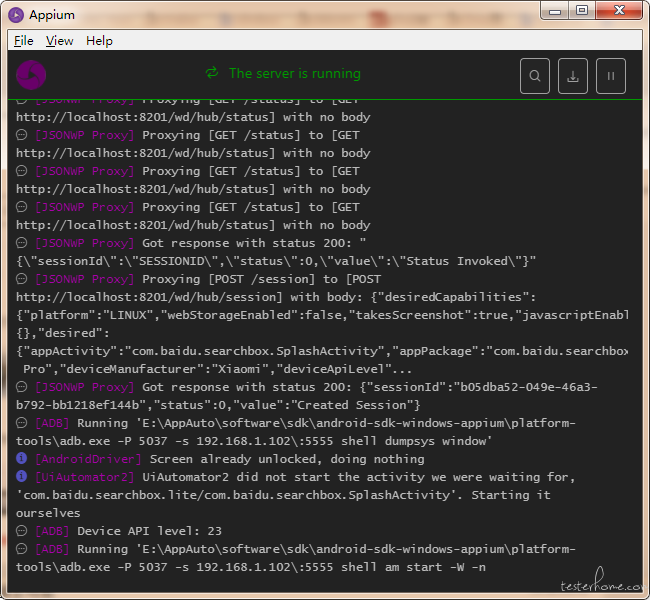Image resolution: width=650 pixels, height=600 pixels.
Task: Click info icon beside UiAutomator2 log line
Action: click(x=22, y=476)
